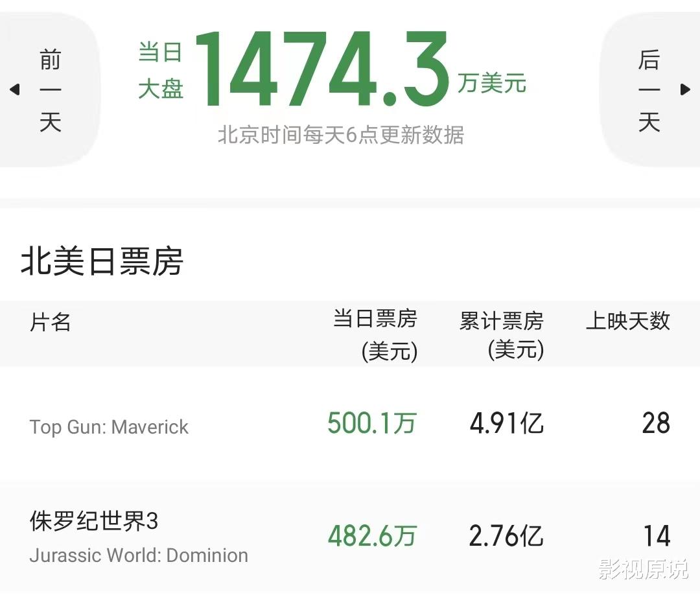This screenshot has height=595, width=700.
Task: Click the 片名 column header
Action: [x=51, y=321]
